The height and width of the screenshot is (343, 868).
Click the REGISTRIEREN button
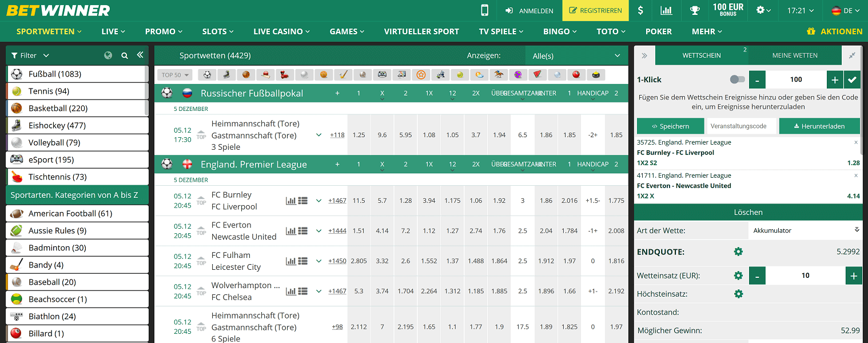595,10
